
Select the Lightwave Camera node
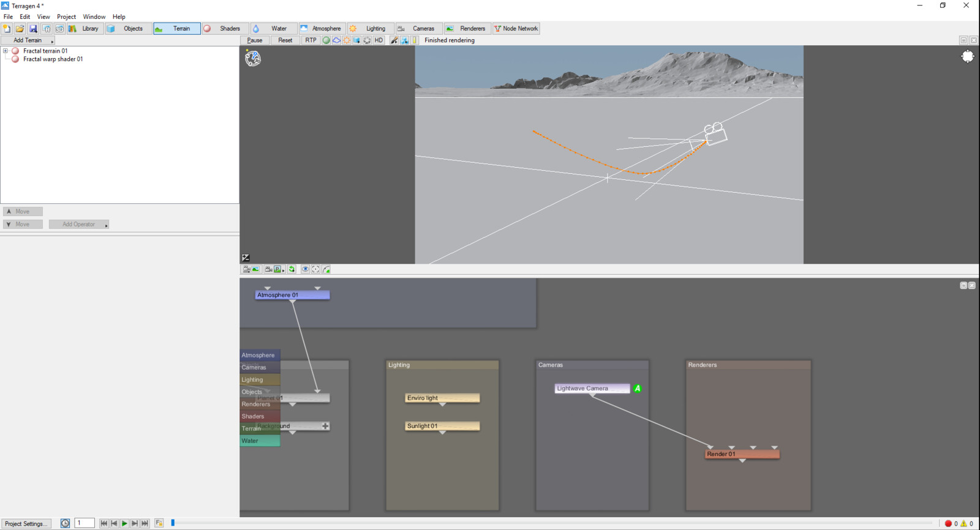tap(592, 389)
